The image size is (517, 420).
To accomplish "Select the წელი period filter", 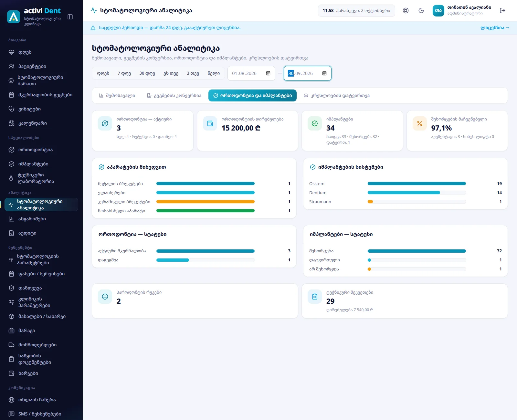I will 214,73.
